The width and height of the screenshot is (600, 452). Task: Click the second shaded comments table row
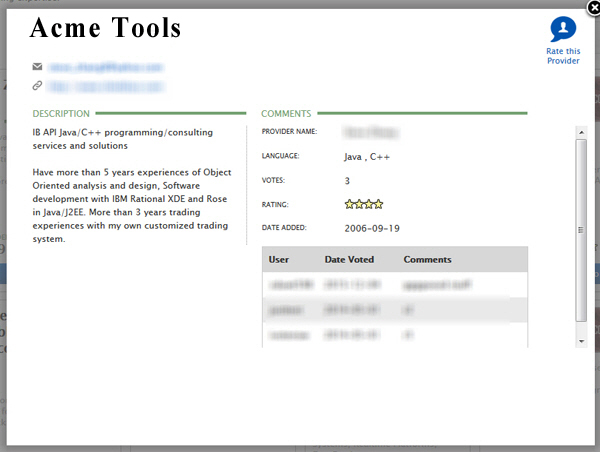(395, 310)
